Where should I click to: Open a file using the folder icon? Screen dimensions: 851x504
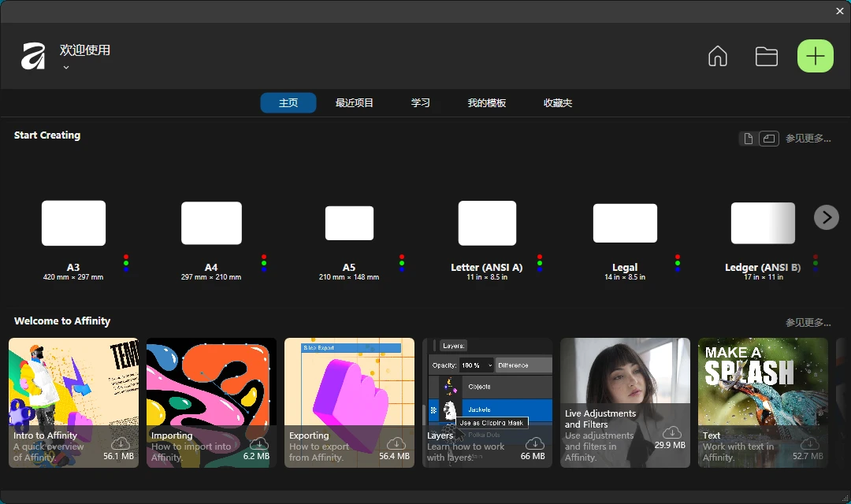(766, 56)
